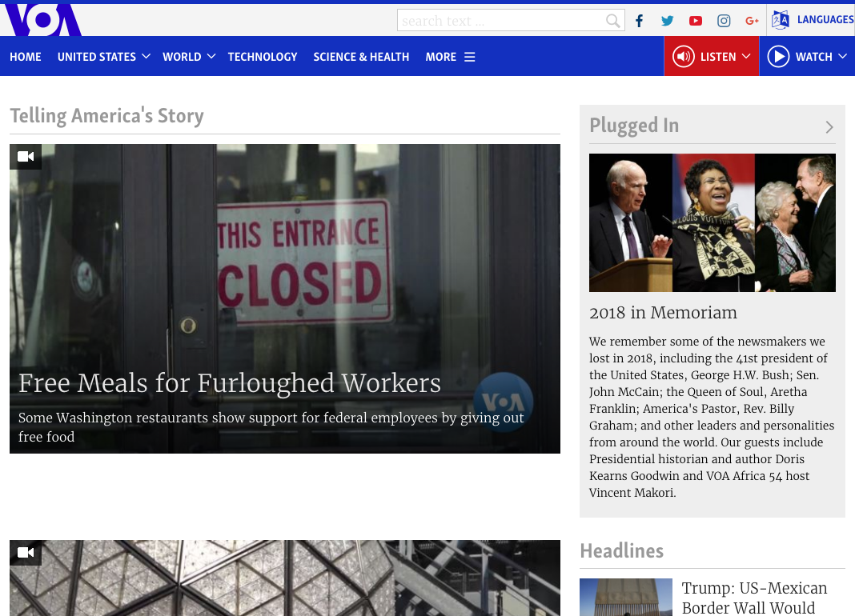Click the Google Plus icon

(x=752, y=21)
